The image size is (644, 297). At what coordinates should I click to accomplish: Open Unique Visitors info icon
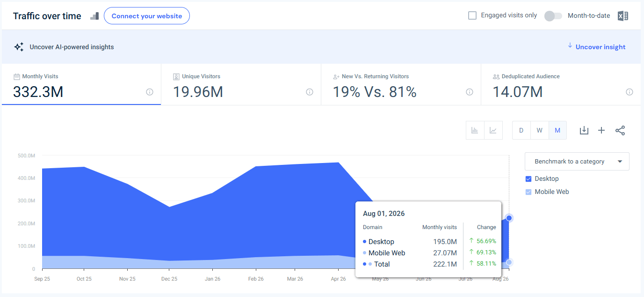click(x=310, y=92)
